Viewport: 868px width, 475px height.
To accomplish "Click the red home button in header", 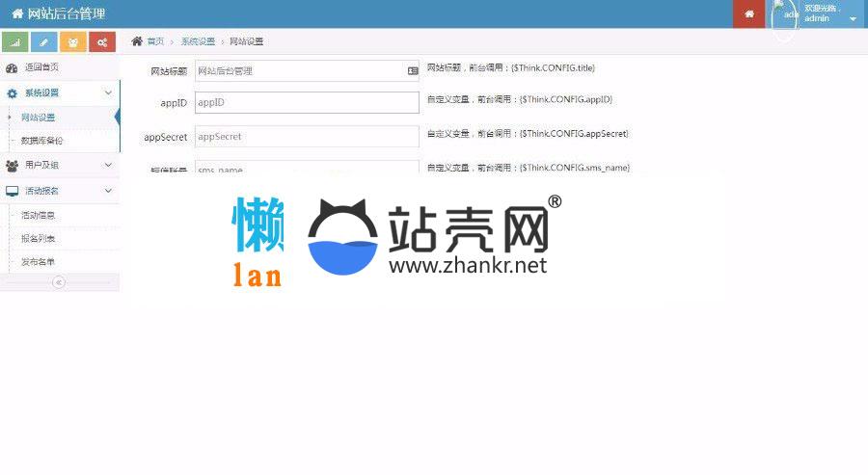I will (748, 13).
